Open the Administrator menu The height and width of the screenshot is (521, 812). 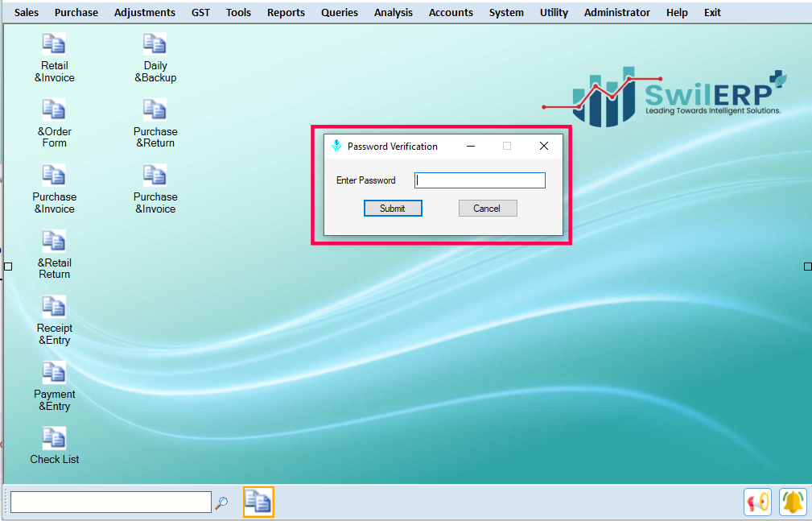[616, 12]
